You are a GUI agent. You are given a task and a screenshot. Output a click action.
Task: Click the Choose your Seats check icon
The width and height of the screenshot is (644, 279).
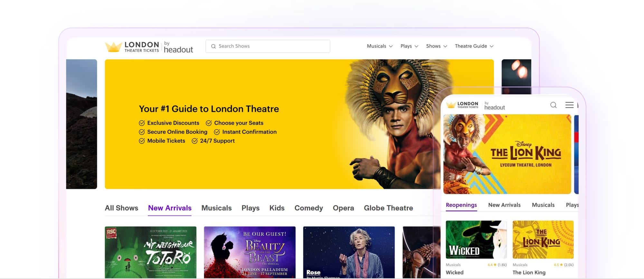209,123
